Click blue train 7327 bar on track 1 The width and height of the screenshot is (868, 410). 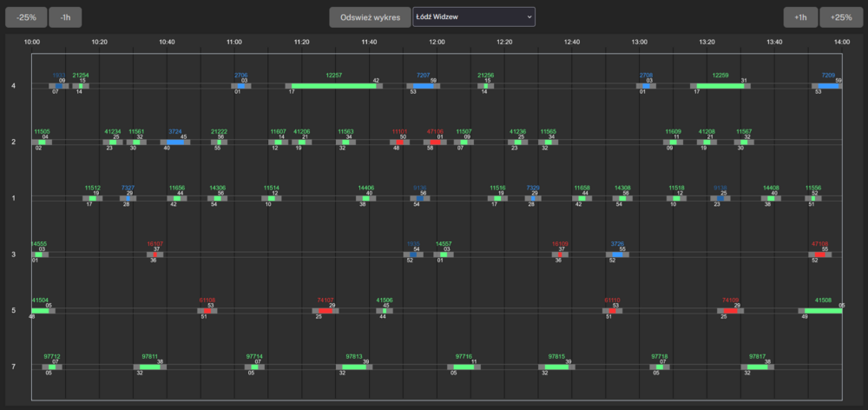tap(128, 198)
